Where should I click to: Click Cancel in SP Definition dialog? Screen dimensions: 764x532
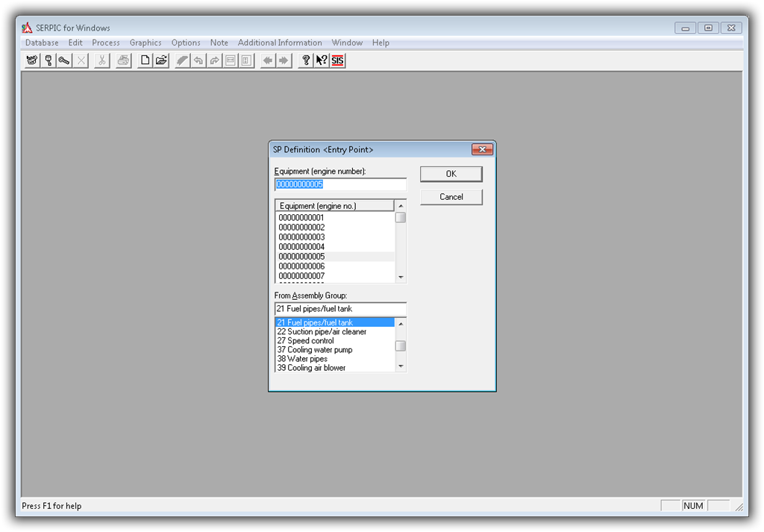(x=451, y=197)
